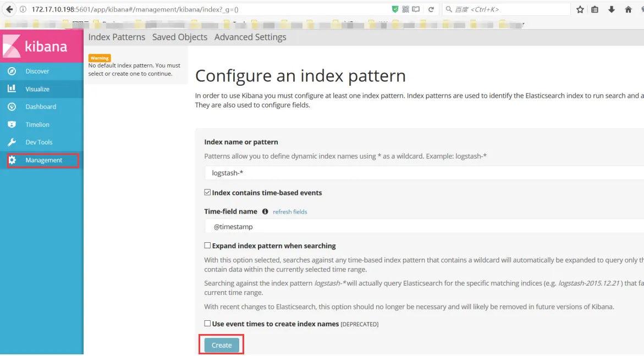Uncheck Index contains time-based events
The image size is (644, 356).
click(x=207, y=193)
